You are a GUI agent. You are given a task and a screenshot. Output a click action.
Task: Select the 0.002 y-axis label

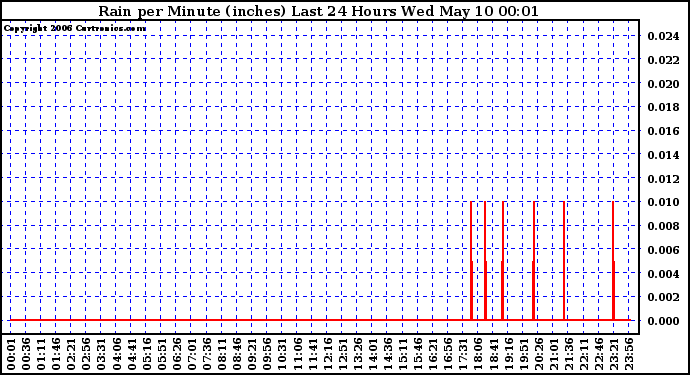pos(663,297)
